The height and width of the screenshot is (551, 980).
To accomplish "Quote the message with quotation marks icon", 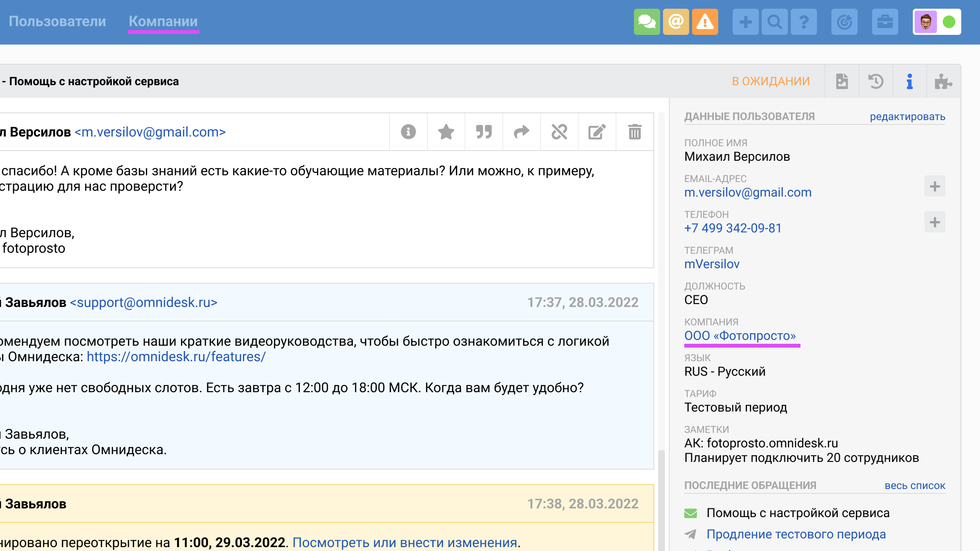I will click(483, 132).
